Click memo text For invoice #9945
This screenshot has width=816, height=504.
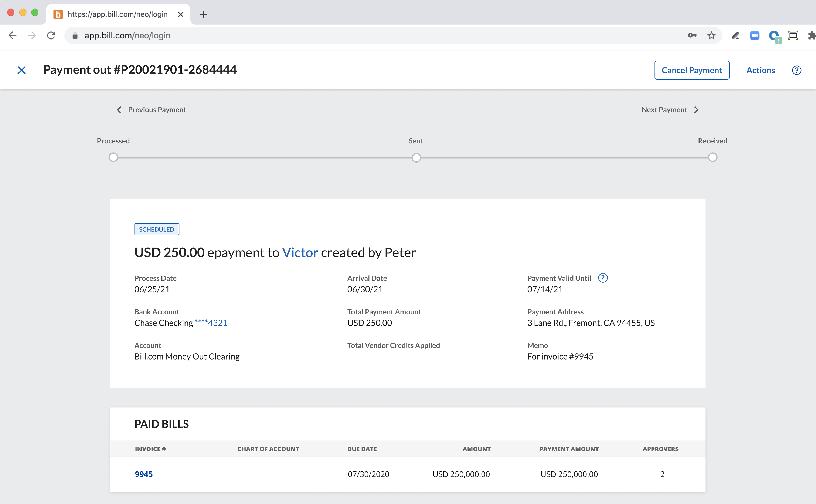point(560,356)
